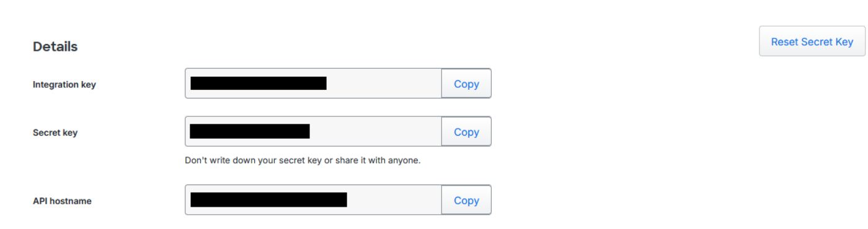The width and height of the screenshot is (868, 229).
Task: Copy the Integration key value
Action: [466, 84]
